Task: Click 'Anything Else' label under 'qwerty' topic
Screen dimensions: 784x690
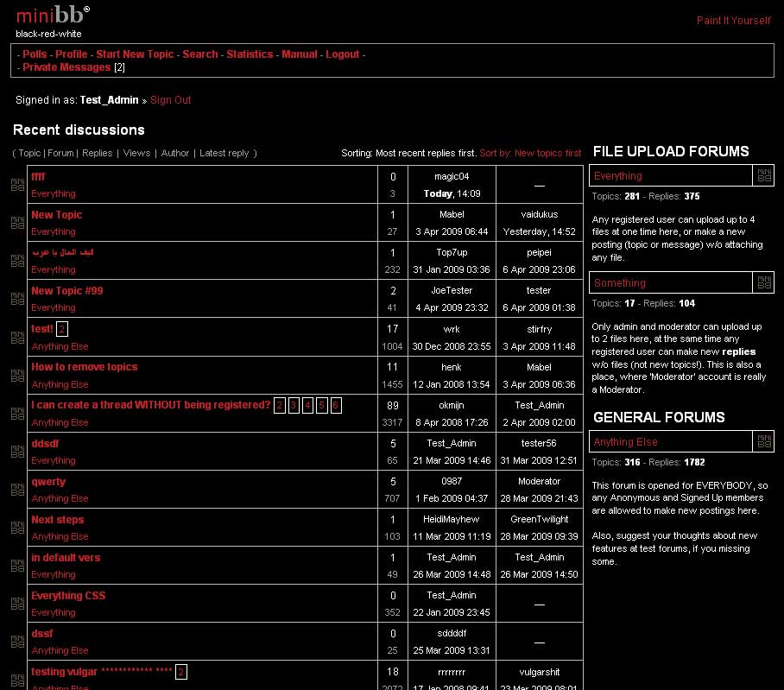Action: click(60, 498)
